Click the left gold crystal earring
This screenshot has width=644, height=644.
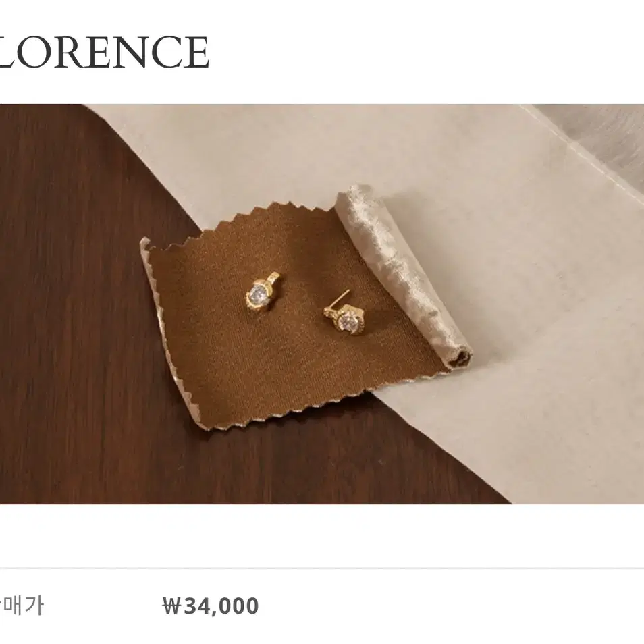[261, 292]
